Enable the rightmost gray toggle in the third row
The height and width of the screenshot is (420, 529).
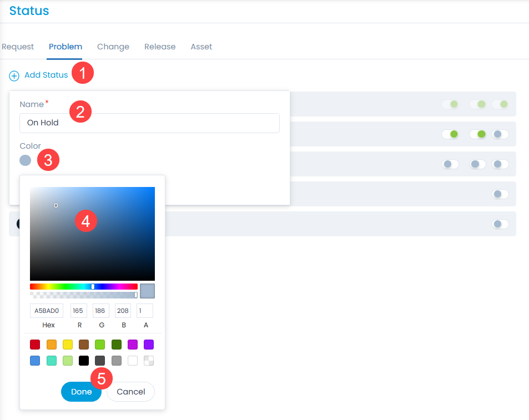499,164
